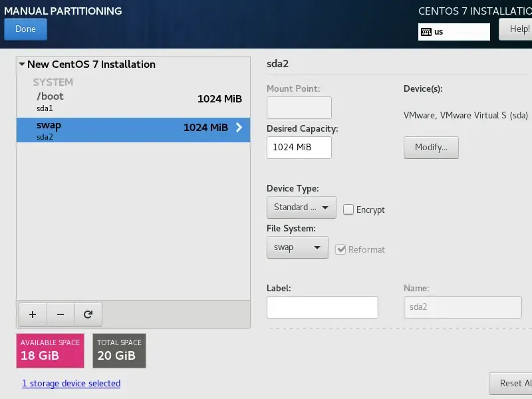Screen dimensions: 532x399
Task: Click the SYSTEM section label
Action: [x=53, y=82]
